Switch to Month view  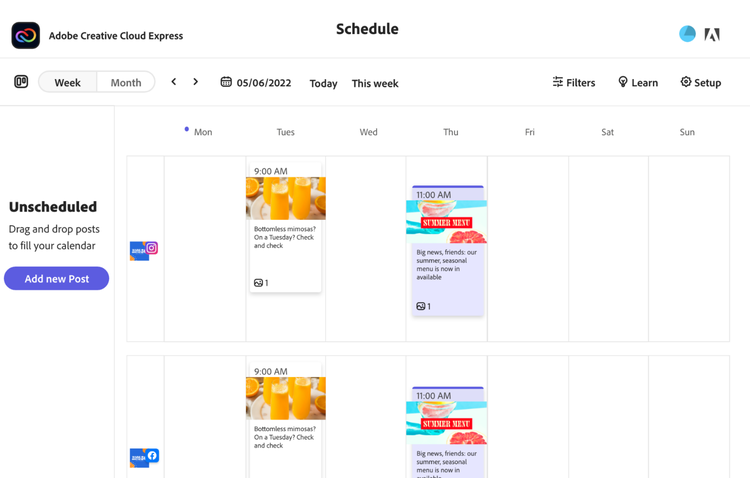point(126,82)
